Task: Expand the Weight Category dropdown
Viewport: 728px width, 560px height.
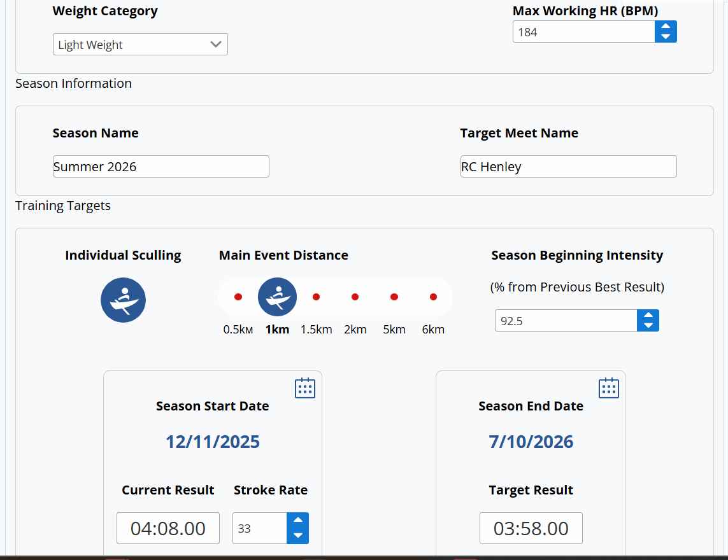Action: (x=140, y=45)
